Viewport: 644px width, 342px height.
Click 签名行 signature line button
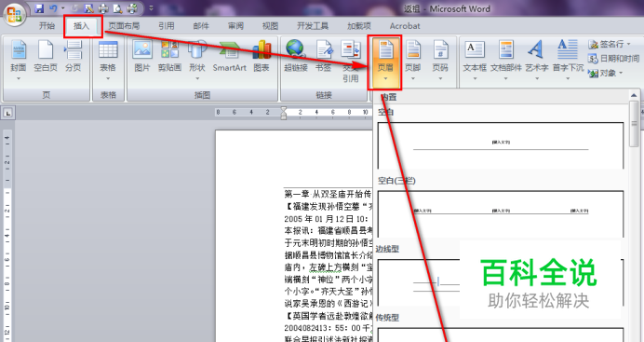(x=610, y=44)
